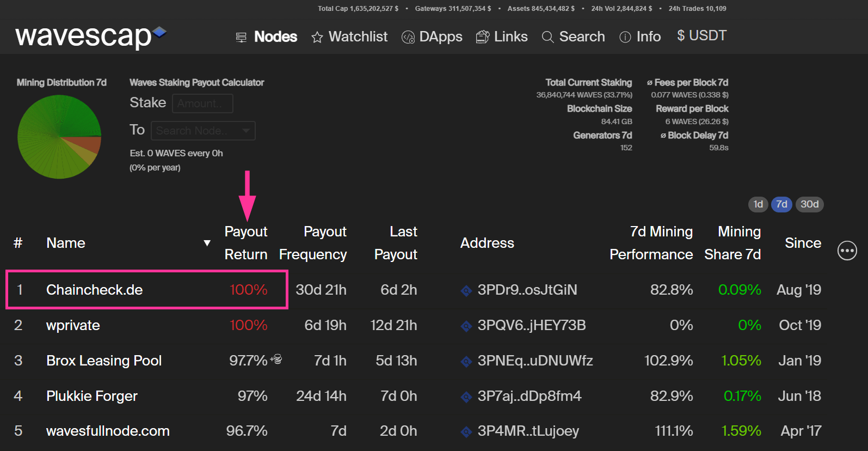Open the Brox Leasing Pool node
This screenshot has height=451, width=868.
pyautogui.click(x=104, y=361)
